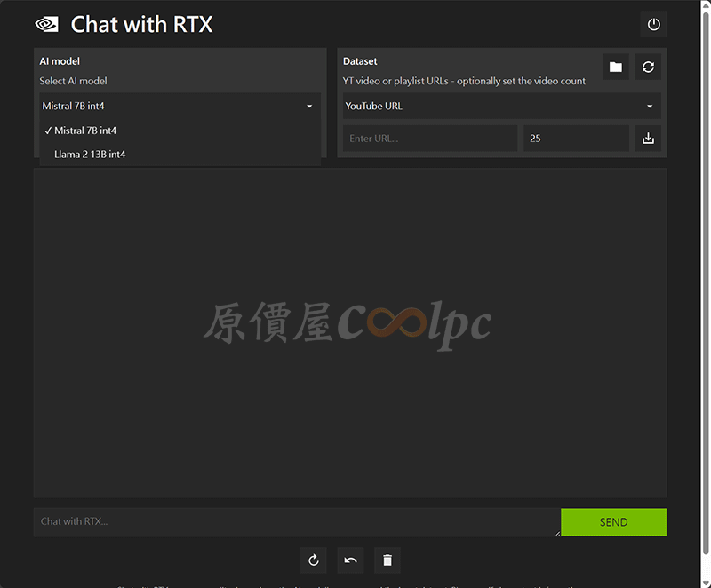The height and width of the screenshot is (588, 711).
Task: Click the YT video or playlist URLs description
Action: coord(464,81)
